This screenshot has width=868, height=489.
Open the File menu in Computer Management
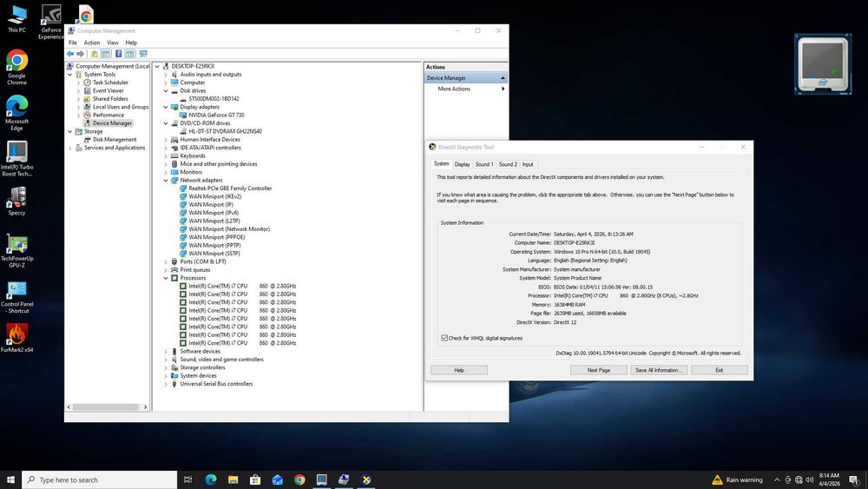pos(73,43)
